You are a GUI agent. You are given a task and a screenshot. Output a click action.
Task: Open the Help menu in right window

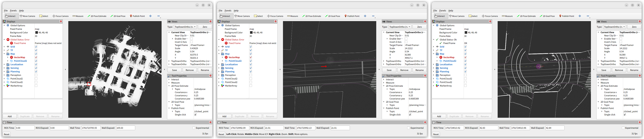451,10
